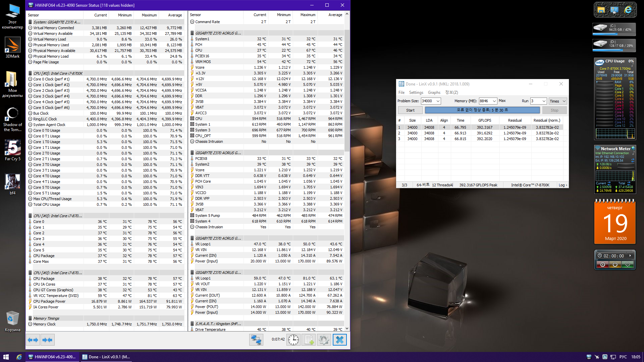This screenshot has height=362, width=644.
Task: Open the LinX Settings menu
Action: (416, 93)
